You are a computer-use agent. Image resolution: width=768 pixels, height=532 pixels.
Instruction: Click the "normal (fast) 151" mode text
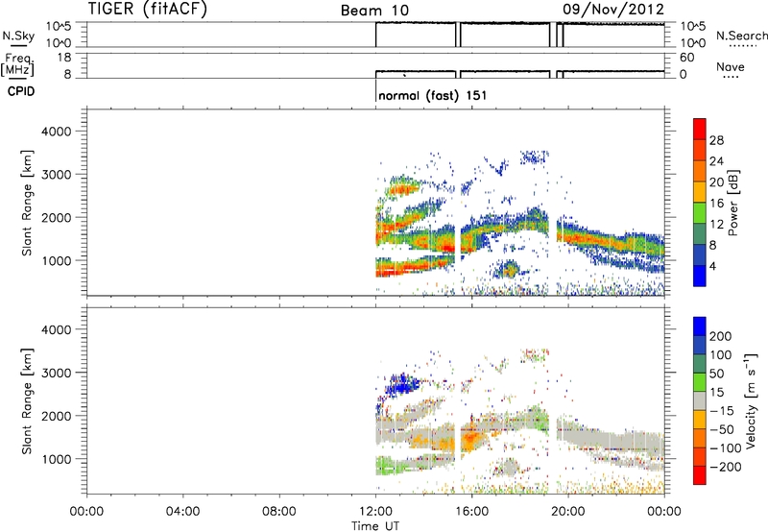(433, 95)
